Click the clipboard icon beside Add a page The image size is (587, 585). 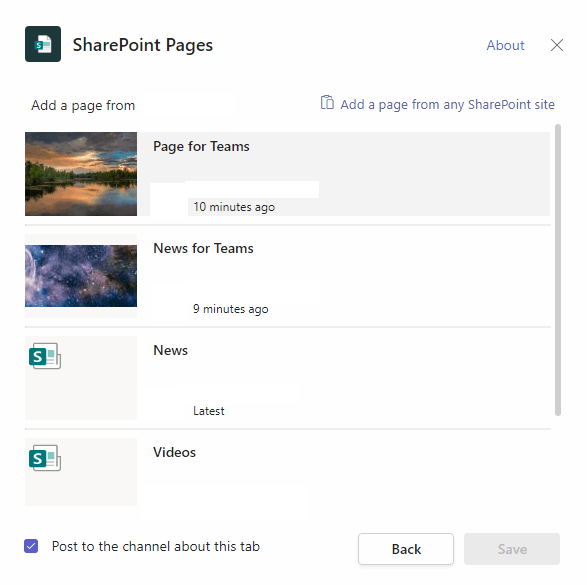(327, 102)
